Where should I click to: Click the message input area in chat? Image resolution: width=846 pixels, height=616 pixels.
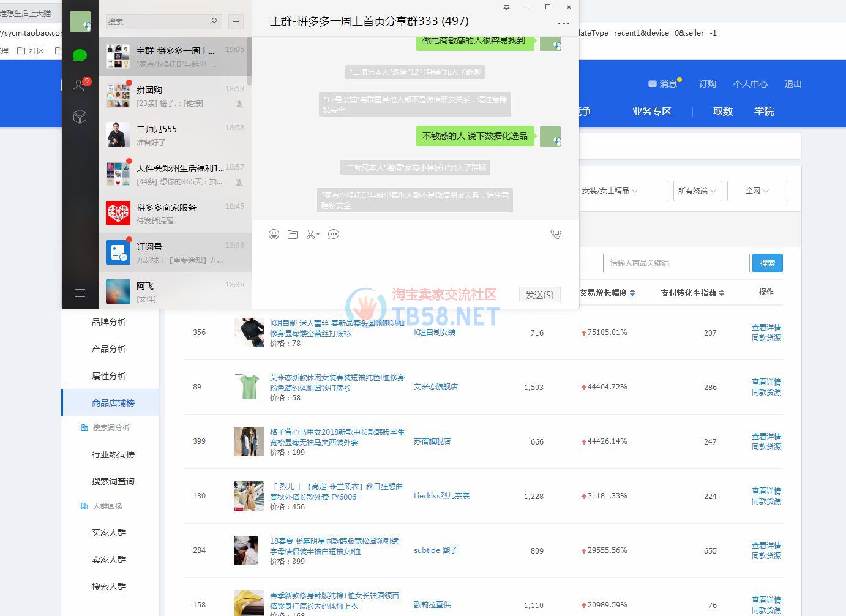415,263
